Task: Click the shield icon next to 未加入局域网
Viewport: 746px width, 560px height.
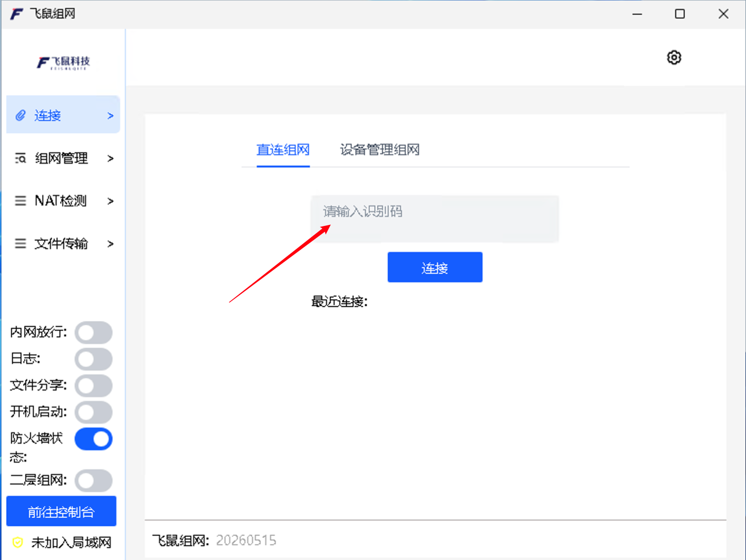Action: (x=18, y=542)
